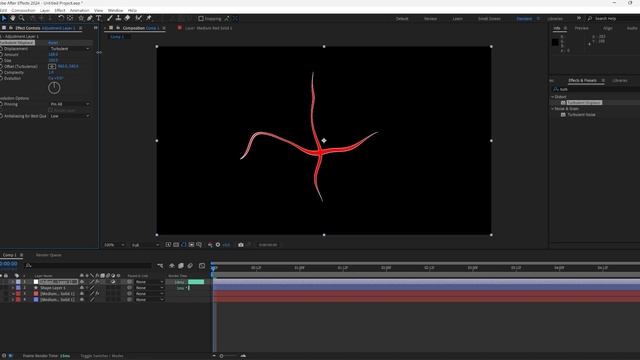Click the Offset Turbulence crosshair point picker
This screenshot has height=360, width=640.
52,66
